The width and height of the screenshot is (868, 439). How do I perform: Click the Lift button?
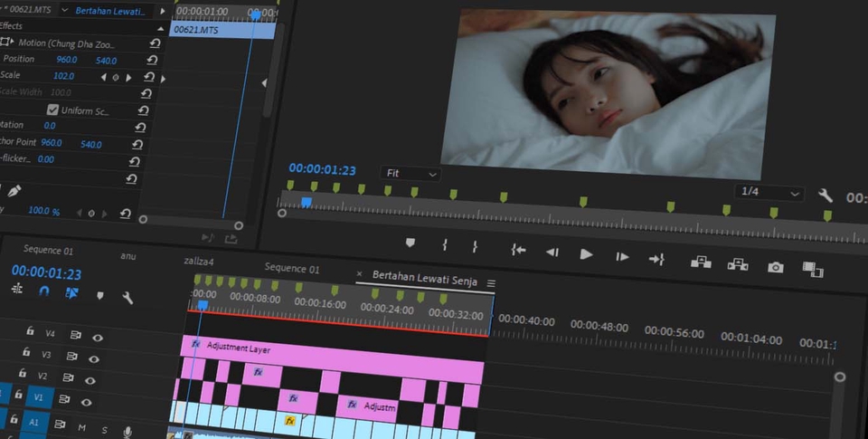701,262
